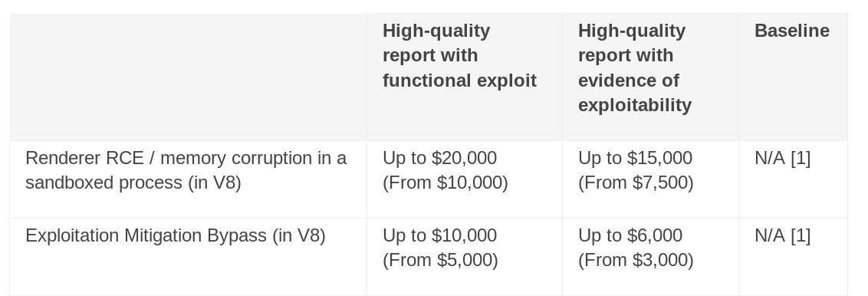868x296 pixels.
Task: Click the '(From $10,000)' text
Action: (x=445, y=183)
